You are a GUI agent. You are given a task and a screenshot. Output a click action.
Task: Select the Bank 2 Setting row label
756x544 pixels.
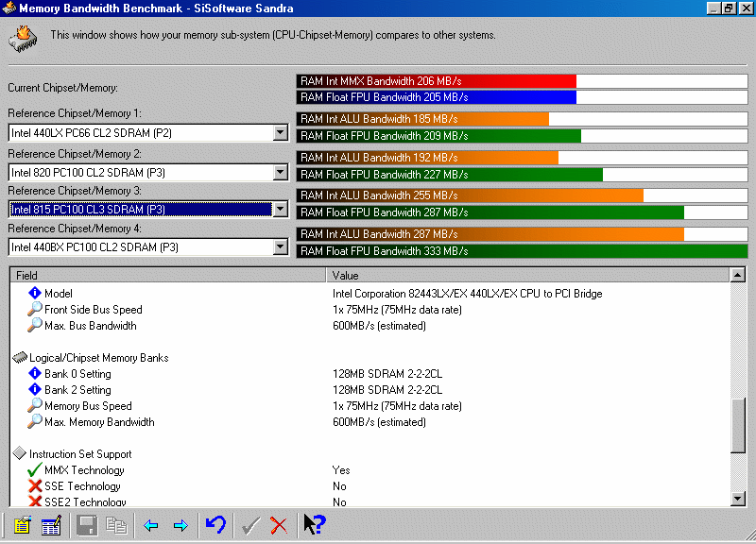[x=77, y=390]
